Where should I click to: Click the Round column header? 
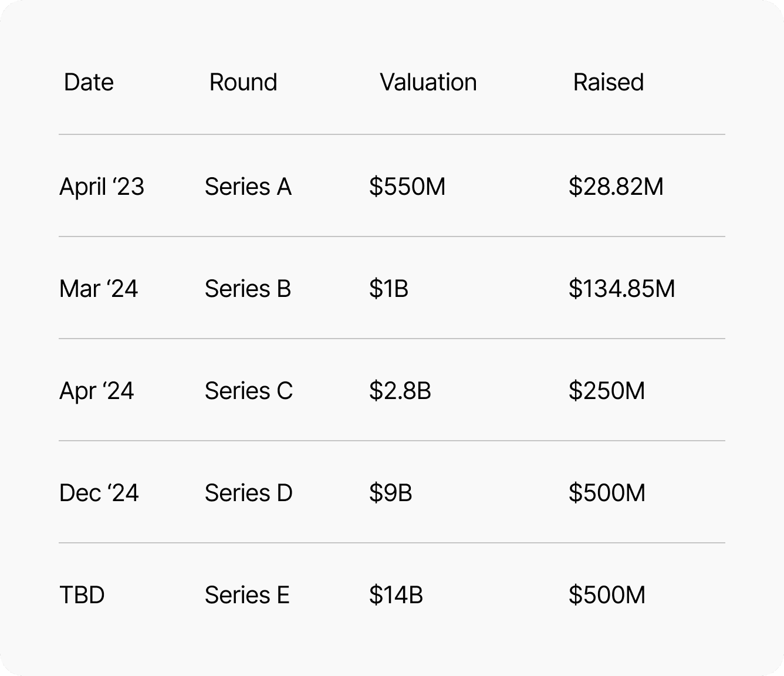click(x=243, y=82)
